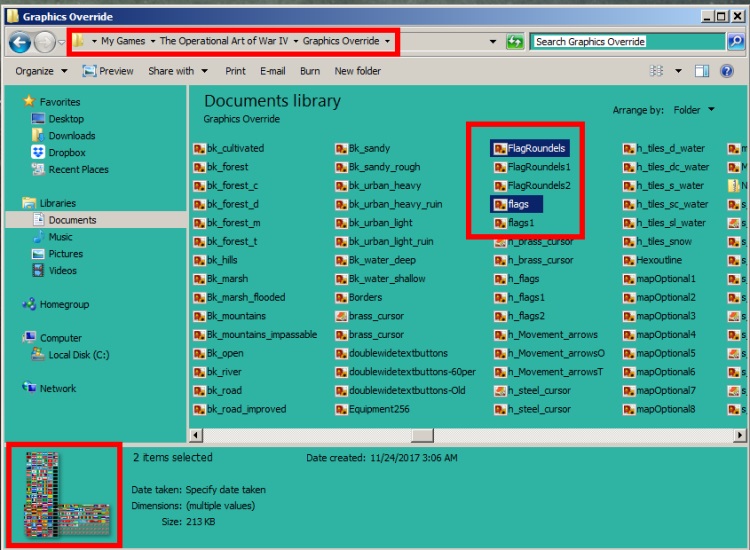Viewport: 750px width, 550px height.
Task: Click the flags preview thumbnail
Action: [x=66, y=495]
